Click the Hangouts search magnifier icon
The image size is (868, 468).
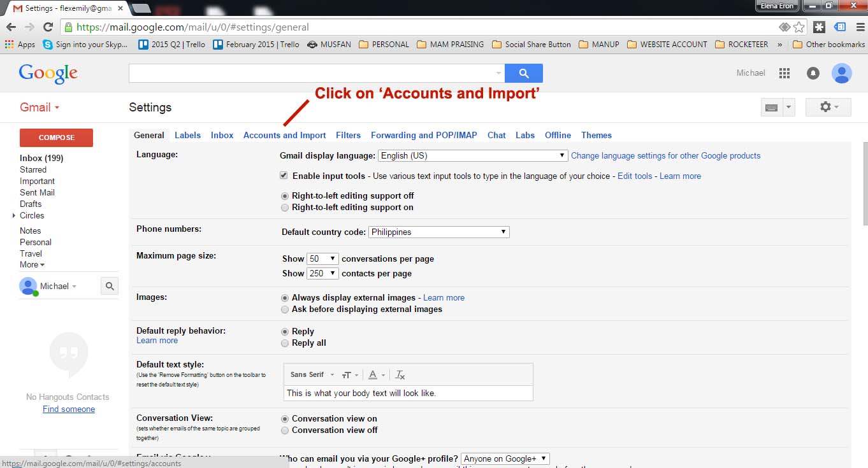(110, 287)
